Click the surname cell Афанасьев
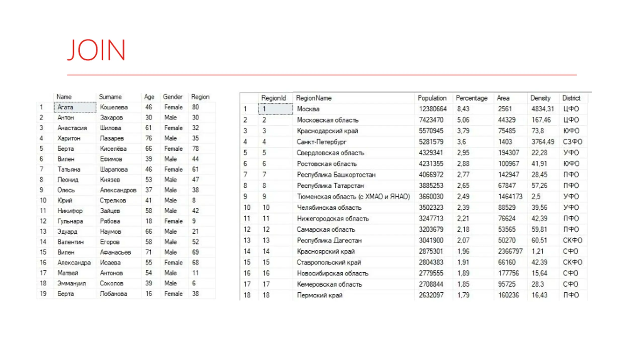Image resolution: width=644 pixels, height=362 pixels. click(x=115, y=252)
